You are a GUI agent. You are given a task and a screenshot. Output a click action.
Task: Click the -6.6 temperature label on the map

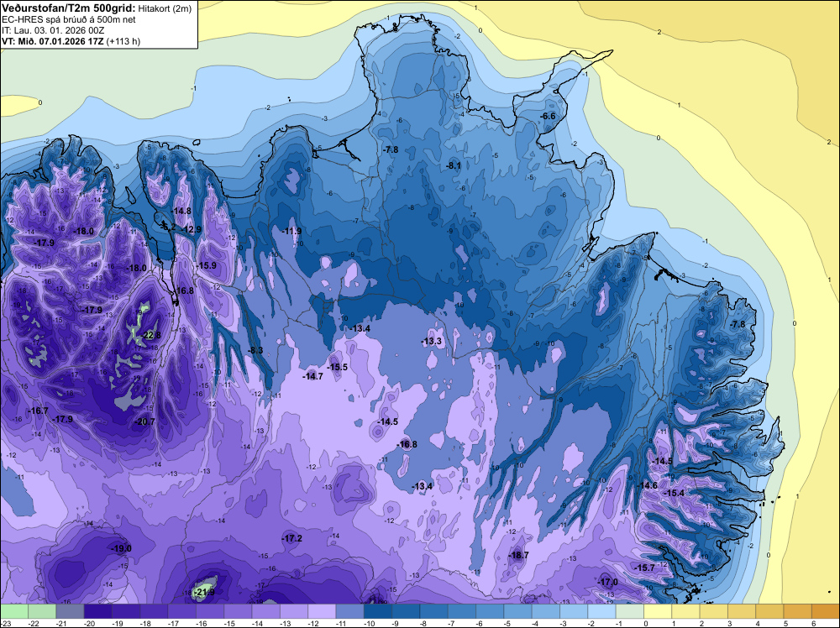(x=548, y=116)
